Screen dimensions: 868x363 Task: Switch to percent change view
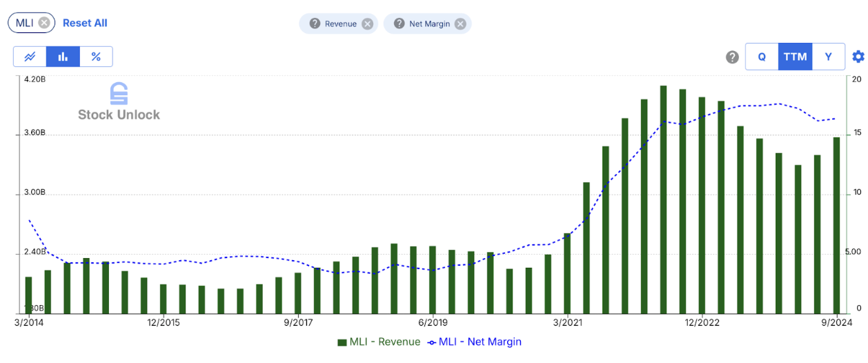coord(96,57)
